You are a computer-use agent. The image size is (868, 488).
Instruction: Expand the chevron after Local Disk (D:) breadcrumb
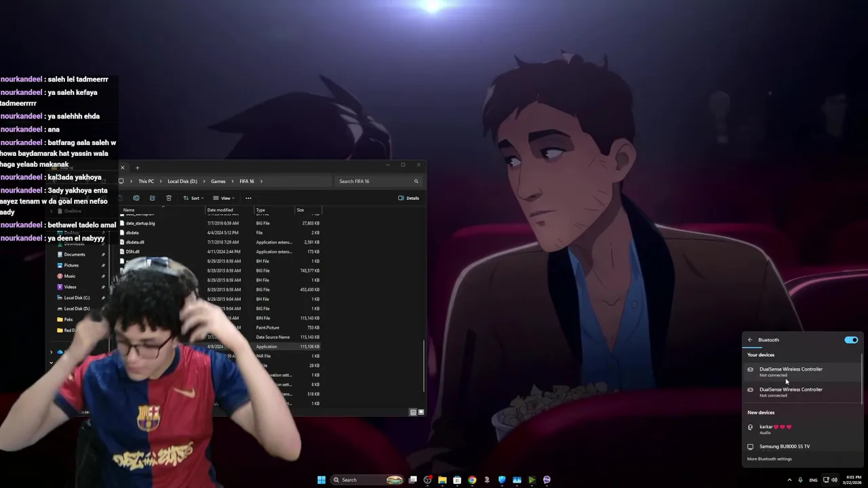click(204, 181)
